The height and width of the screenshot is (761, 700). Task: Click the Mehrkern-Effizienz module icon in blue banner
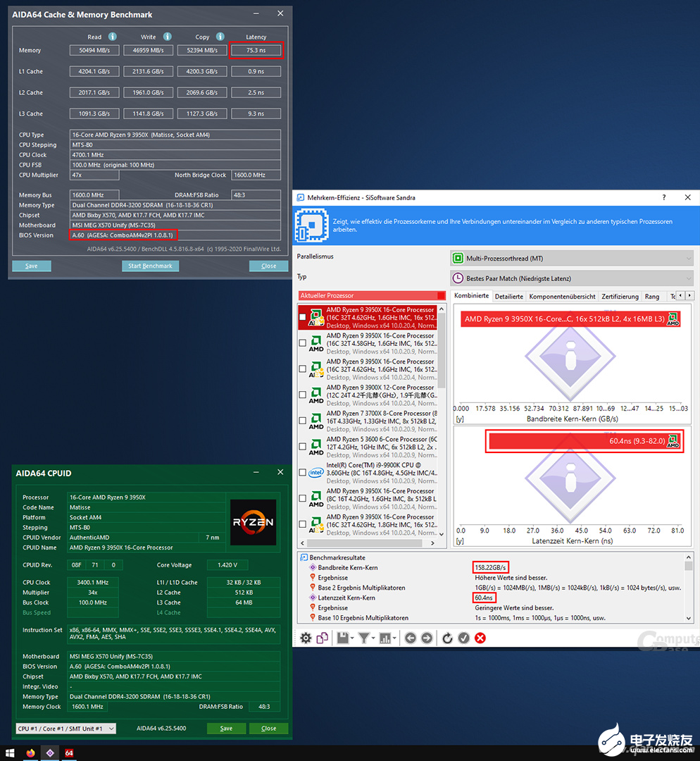(311, 225)
